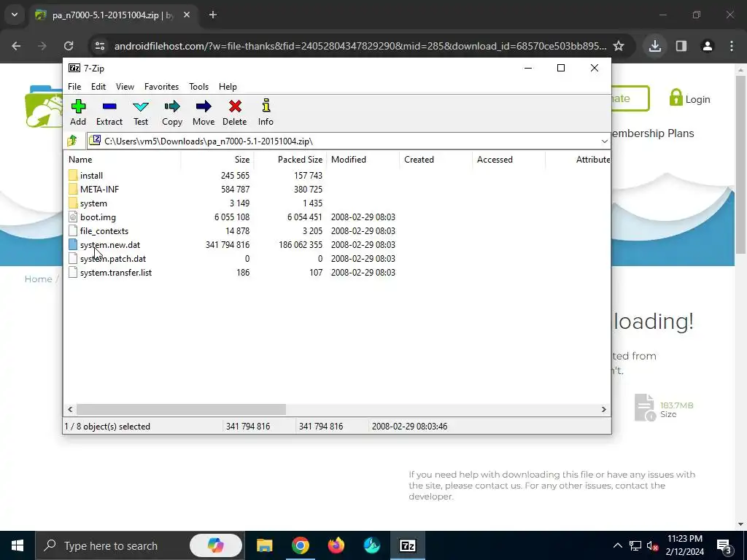Select the Copy toolbar button
The width and height of the screenshot is (747, 560).
[172, 113]
